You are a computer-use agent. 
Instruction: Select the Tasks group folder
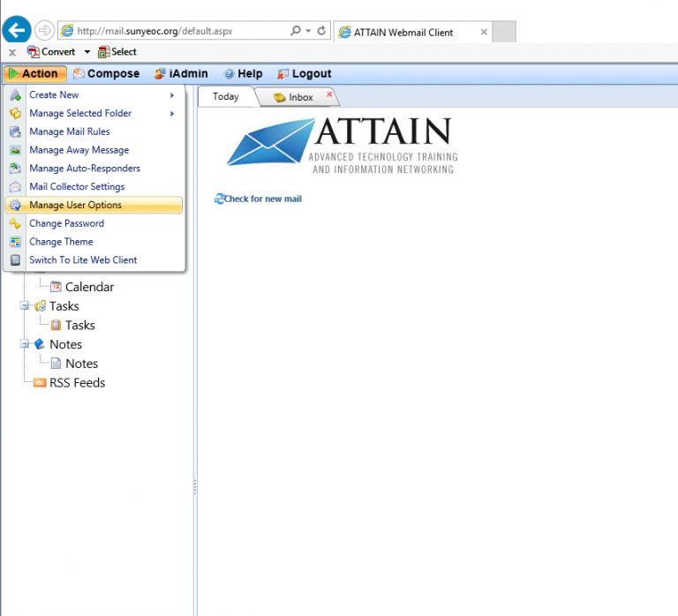pyautogui.click(x=64, y=306)
